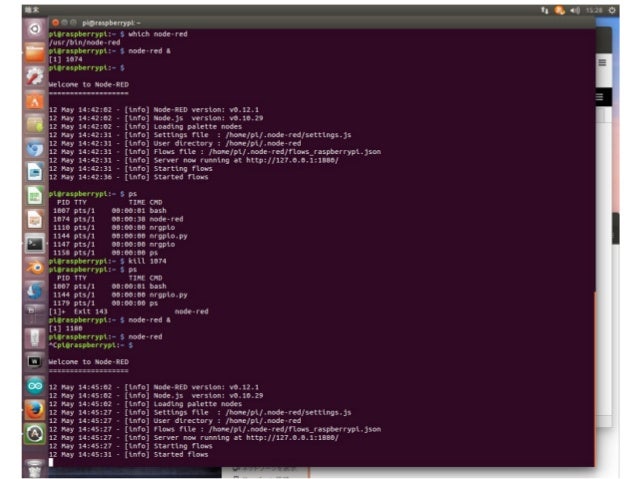
Task: Click the '1074 pts/1 node-red' process row
Action: (x=118, y=219)
